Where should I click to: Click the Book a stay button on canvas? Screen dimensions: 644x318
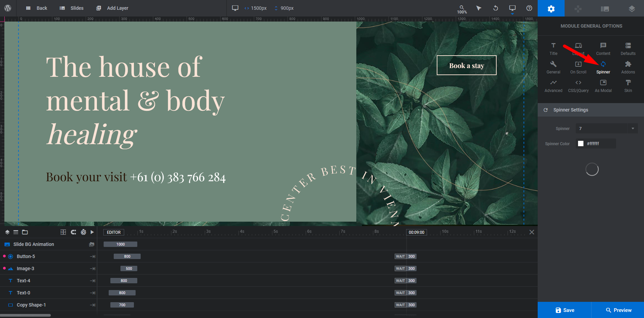coord(467,65)
